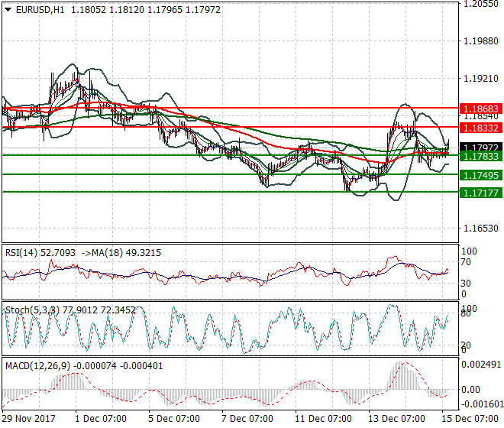Select the MACD scale value 0.002491
504x428 pixels.
tap(481, 365)
